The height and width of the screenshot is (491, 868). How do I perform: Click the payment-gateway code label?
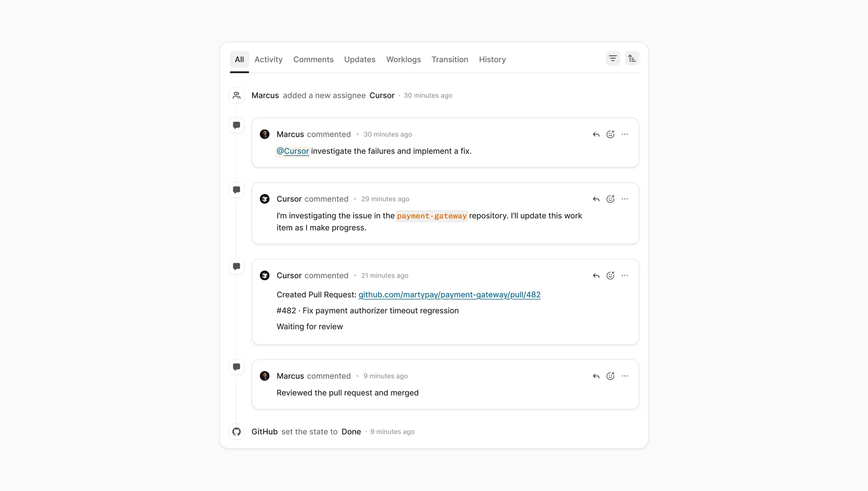tap(432, 216)
